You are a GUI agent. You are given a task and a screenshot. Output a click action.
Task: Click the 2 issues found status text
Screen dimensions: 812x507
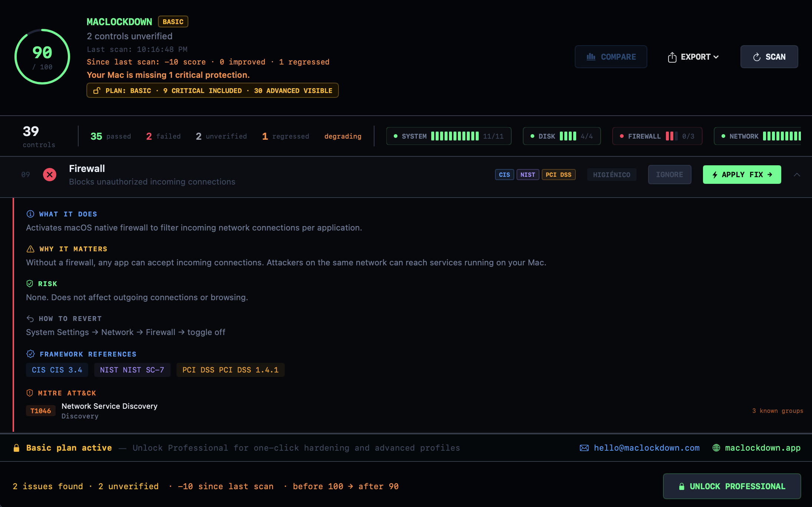[48, 486]
